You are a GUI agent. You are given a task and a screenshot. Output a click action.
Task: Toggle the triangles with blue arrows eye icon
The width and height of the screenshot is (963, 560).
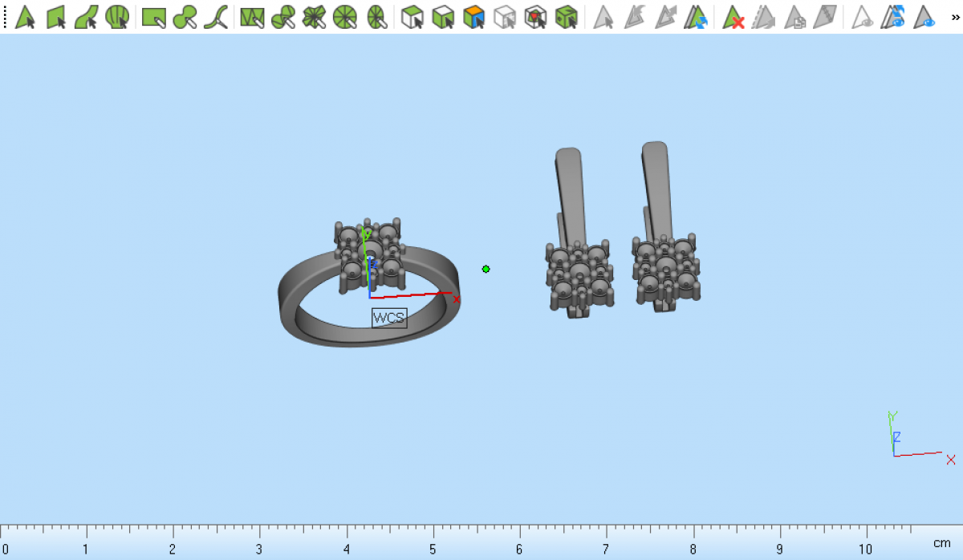893,16
